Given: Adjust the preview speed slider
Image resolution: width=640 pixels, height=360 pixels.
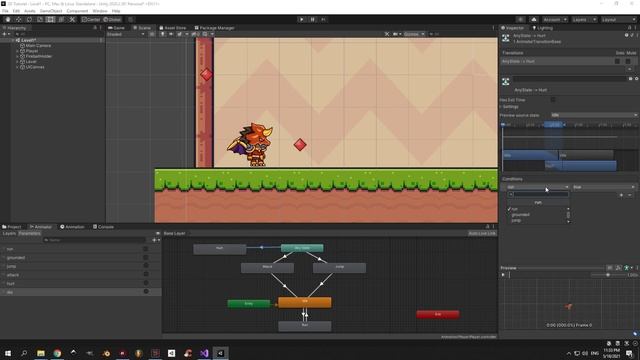Looking at the screenshot, I should (x=608, y=275).
